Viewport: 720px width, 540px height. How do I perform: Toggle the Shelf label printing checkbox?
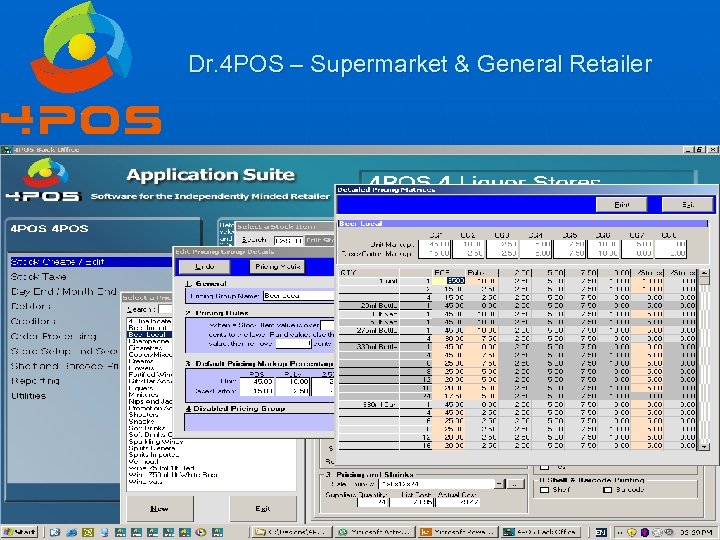pyautogui.click(x=545, y=490)
